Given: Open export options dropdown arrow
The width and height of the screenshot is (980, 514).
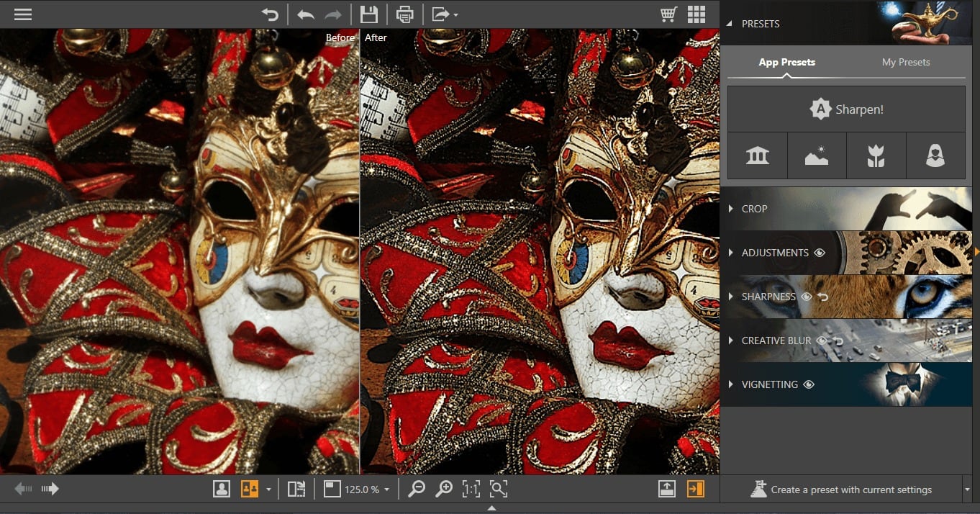Looking at the screenshot, I should click(x=455, y=15).
